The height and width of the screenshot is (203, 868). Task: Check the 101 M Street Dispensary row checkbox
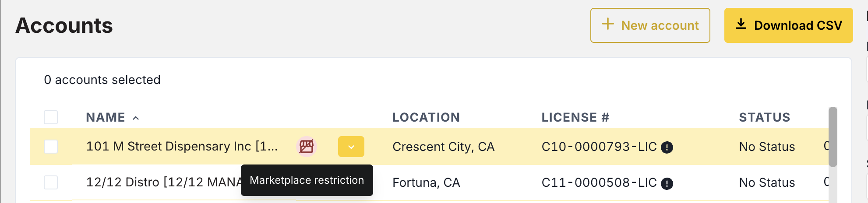point(51,147)
